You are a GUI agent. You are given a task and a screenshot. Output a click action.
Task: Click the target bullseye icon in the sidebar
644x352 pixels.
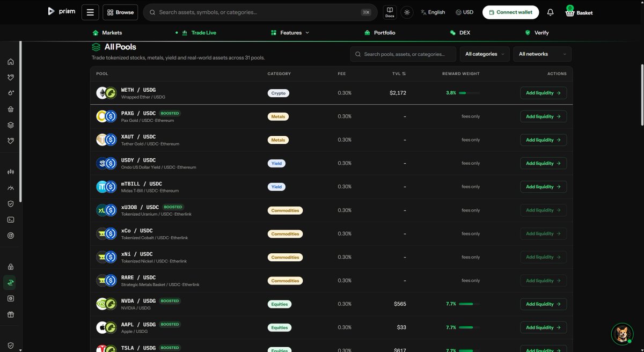point(10,235)
